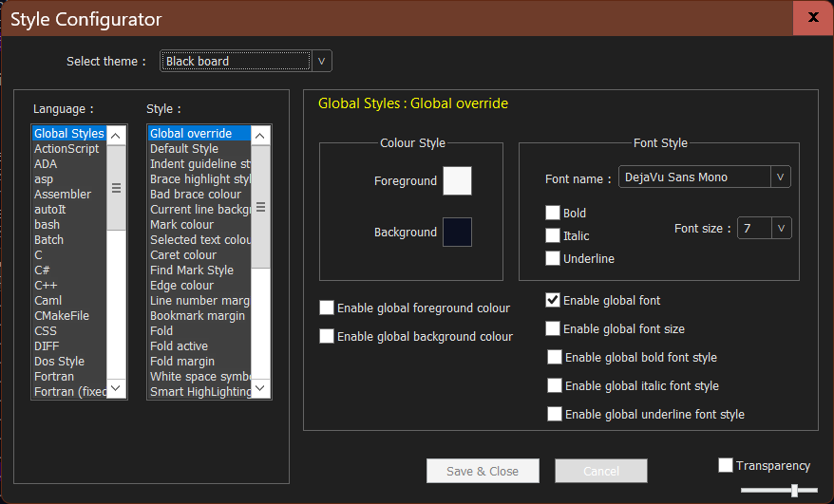Select Bookmark margin in Style list
834x504 pixels.
click(199, 315)
